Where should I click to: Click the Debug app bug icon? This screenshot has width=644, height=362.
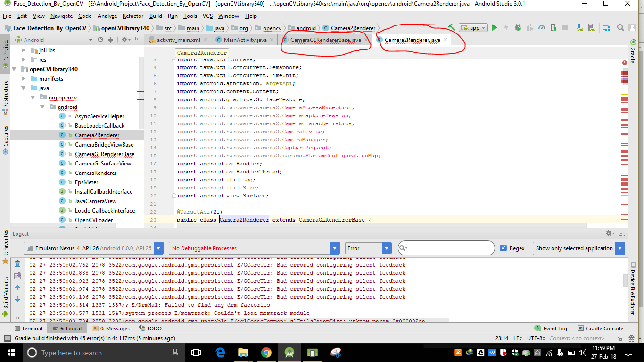point(518,28)
